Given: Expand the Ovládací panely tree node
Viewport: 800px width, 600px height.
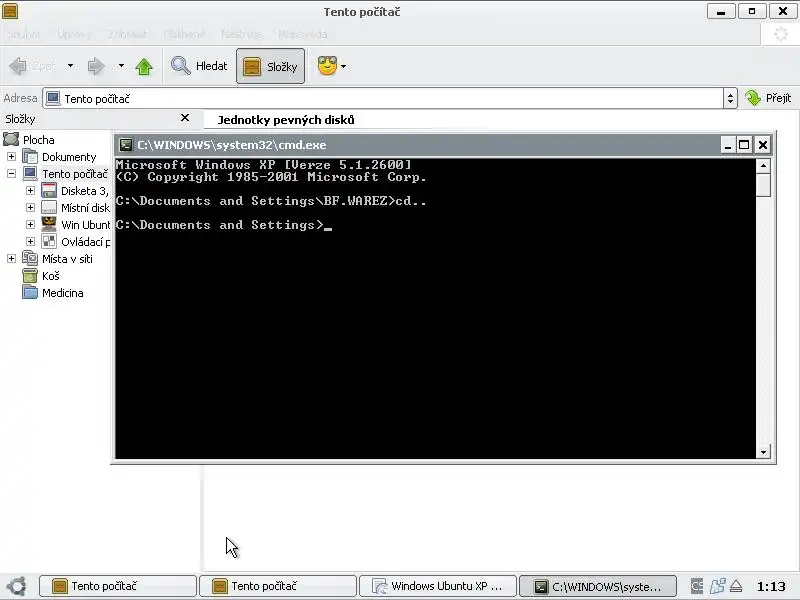Looking at the screenshot, I should click(x=30, y=241).
